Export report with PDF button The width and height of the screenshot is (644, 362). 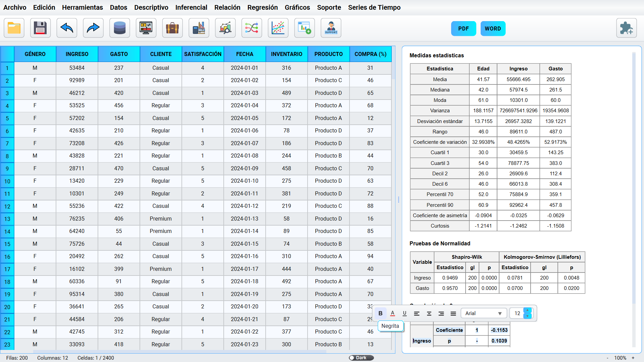pyautogui.click(x=463, y=28)
